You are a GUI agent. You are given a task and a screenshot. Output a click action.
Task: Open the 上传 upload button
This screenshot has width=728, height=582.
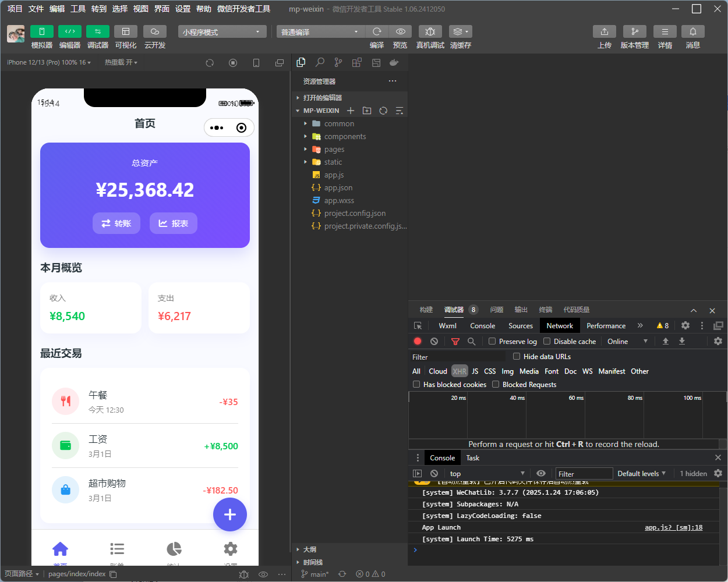(604, 31)
